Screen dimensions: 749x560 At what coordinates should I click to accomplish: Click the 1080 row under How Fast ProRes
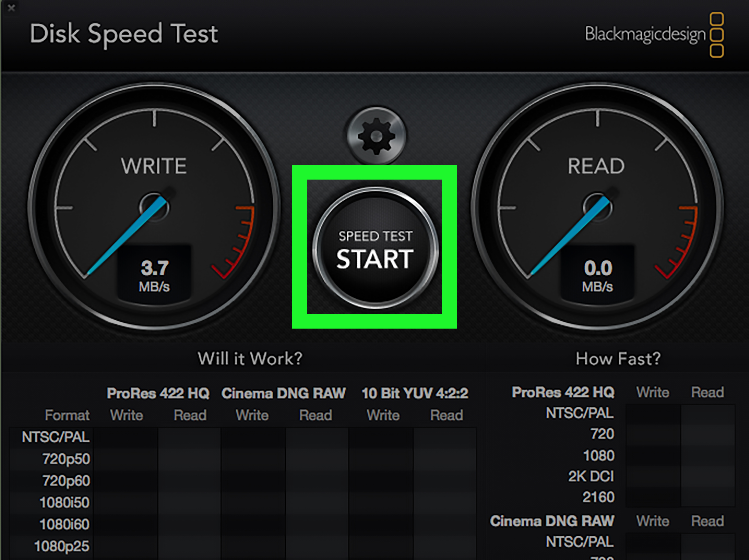click(x=598, y=455)
